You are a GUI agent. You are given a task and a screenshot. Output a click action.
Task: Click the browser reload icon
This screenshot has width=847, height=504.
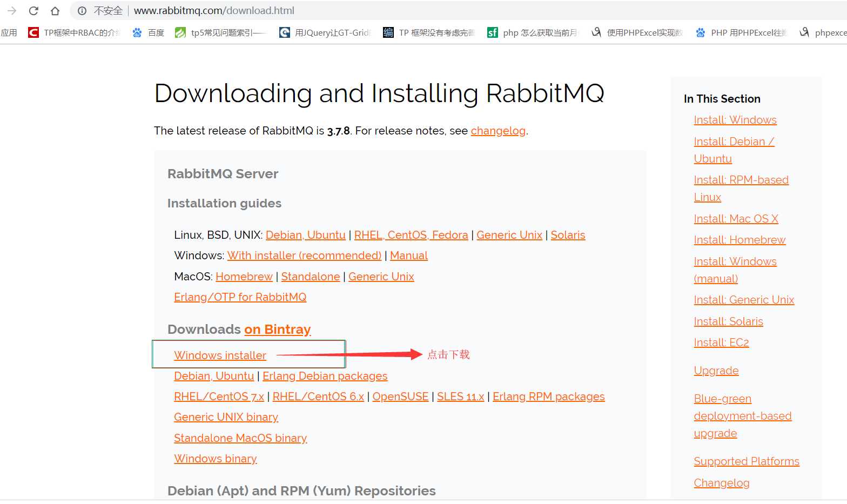coord(33,11)
